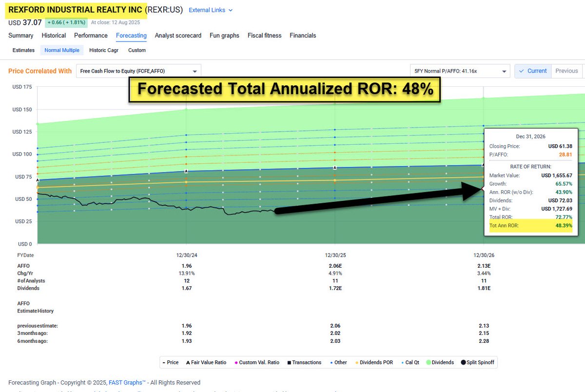Click the 3 months ago estimate 2.15
Viewport: 585px width, 392px height.
(484, 333)
